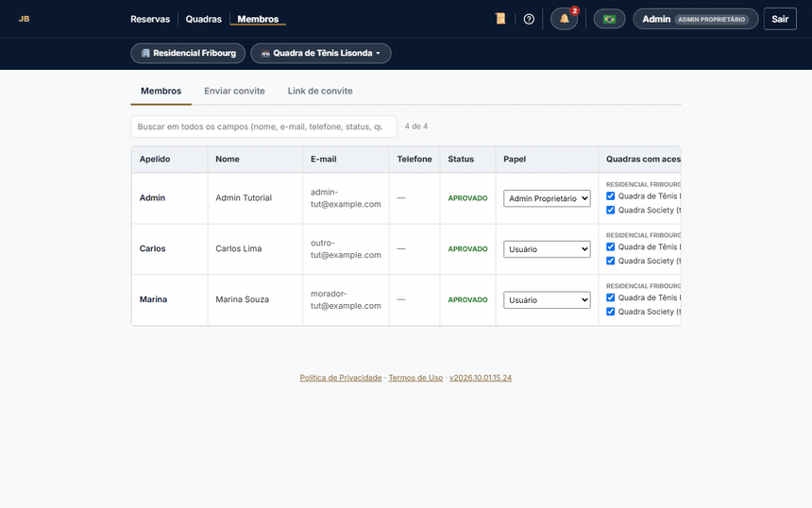Image resolution: width=812 pixels, height=508 pixels.
Task: Switch to the Enviar convite tab
Action: 234,91
